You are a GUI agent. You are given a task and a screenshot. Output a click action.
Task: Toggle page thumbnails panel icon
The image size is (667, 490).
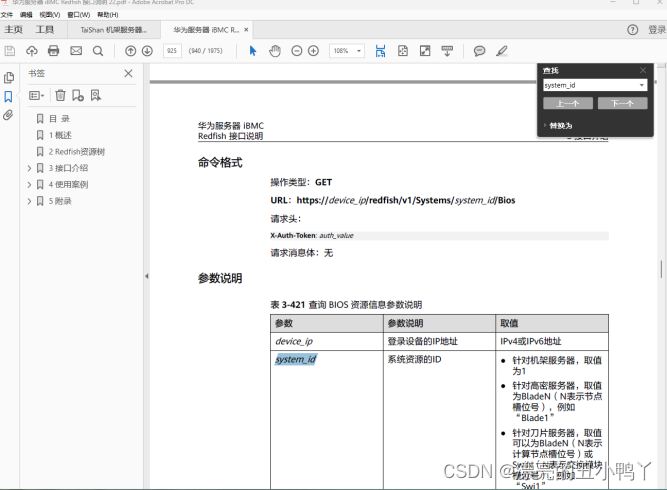pos(9,77)
